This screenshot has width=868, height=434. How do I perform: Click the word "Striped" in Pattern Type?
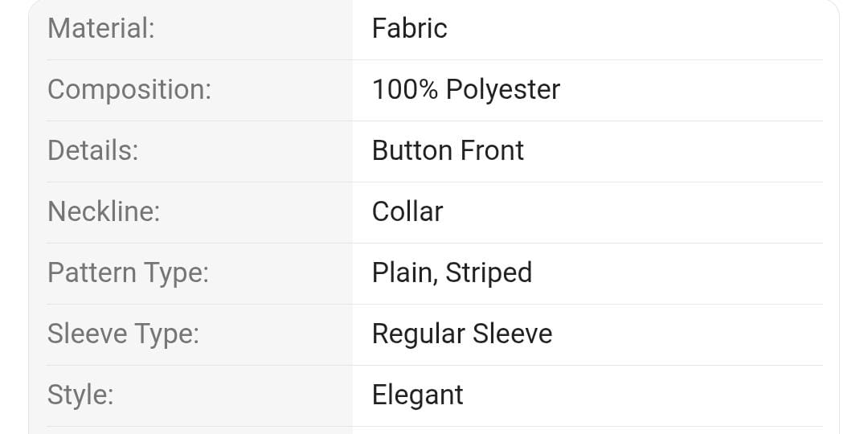pos(489,273)
